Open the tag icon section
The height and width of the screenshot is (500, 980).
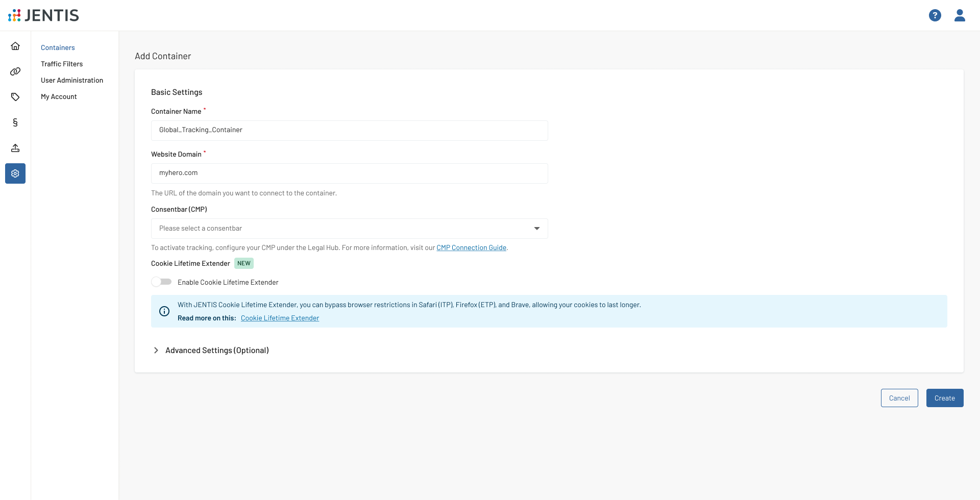pyautogui.click(x=15, y=97)
